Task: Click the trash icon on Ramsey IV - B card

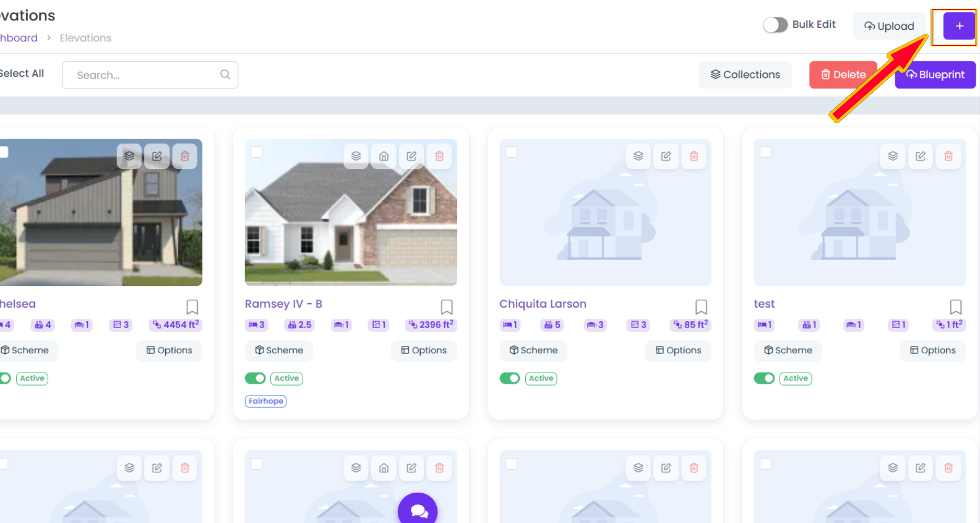Action: tap(439, 156)
